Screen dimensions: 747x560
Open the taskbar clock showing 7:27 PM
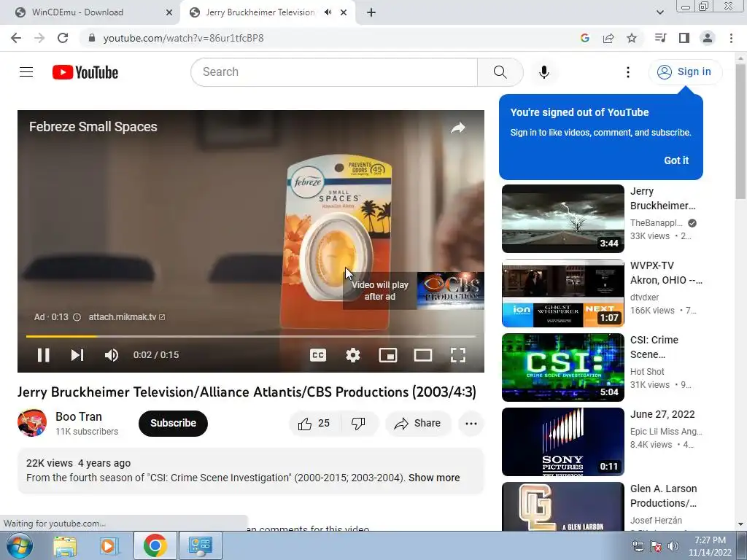click(710, 546)
